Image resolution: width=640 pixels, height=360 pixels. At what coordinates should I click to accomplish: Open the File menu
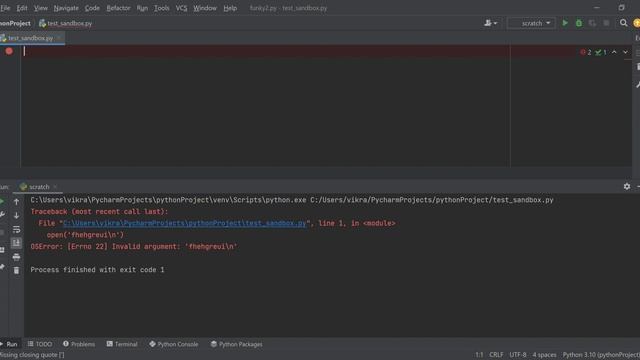pyautogui.click(x=5, y=8)
